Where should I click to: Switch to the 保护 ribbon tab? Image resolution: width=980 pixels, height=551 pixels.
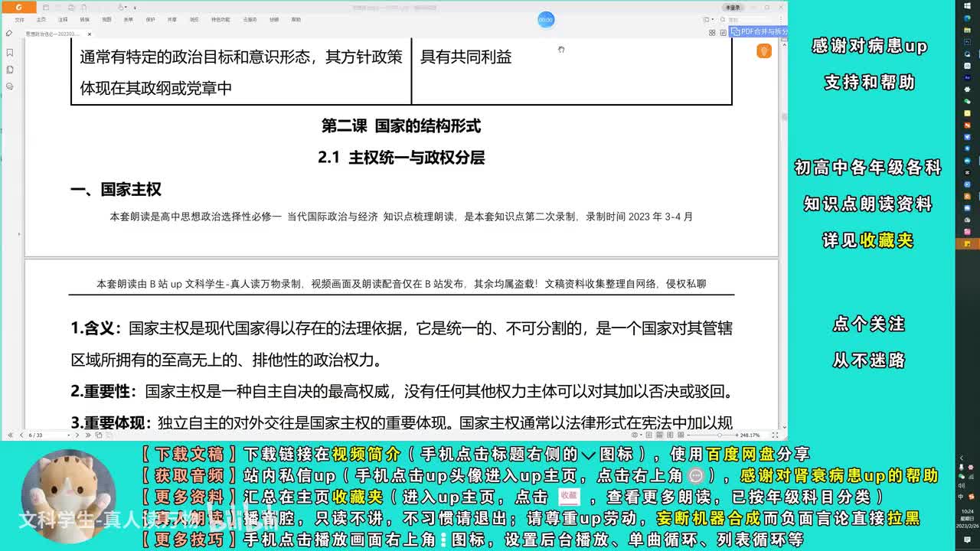(150, 20)
